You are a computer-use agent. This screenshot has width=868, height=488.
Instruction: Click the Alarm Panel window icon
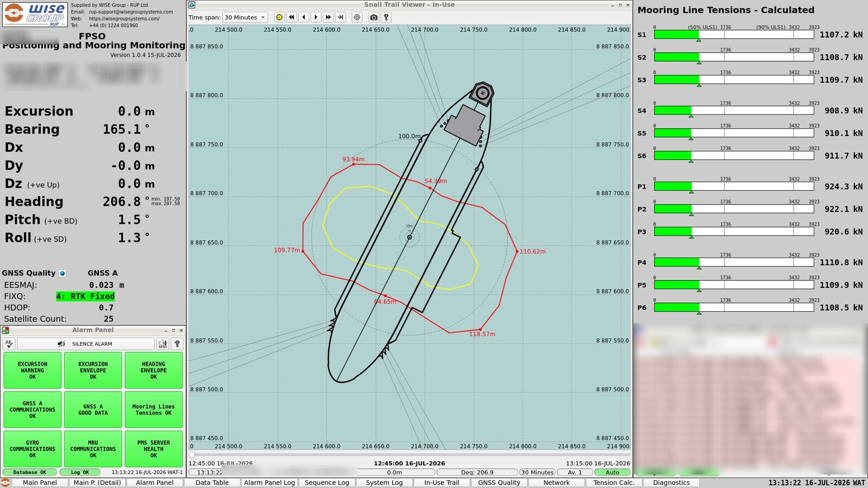(x=5, y=330)
